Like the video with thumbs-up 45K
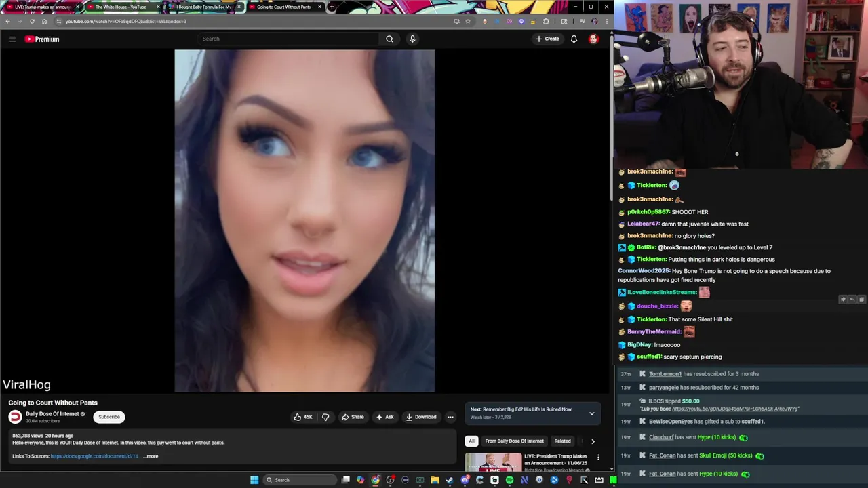The image size is (868, 488). click(303, 417)
